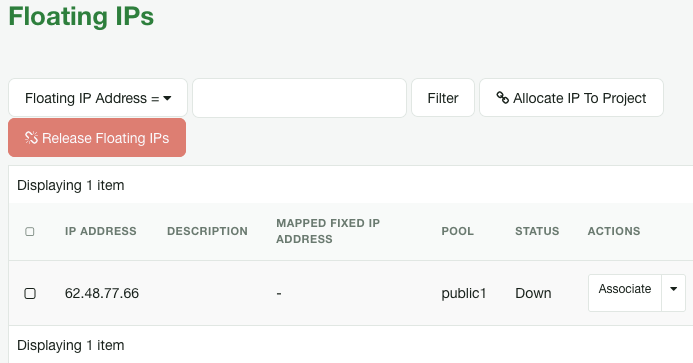Check the box for IP 62.48.77.66

30,293
